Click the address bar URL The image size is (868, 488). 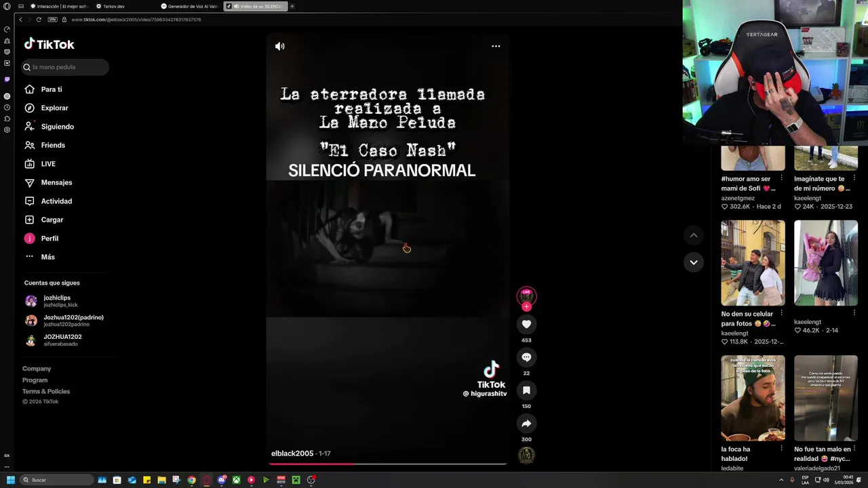pyautogui.click(x=136, y=20)
